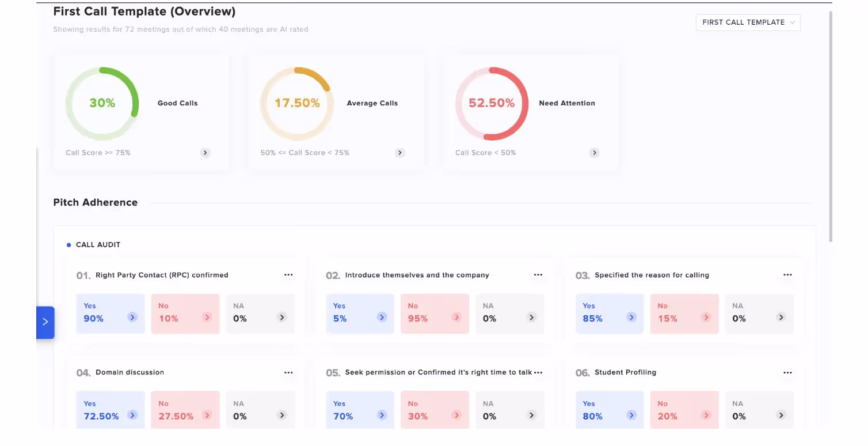Open options menu for Introduce themselves card
The image size is (868, 446).
538,275
